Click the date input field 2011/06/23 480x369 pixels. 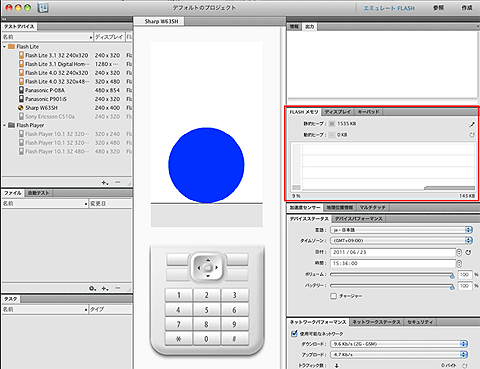click(393, 252)
